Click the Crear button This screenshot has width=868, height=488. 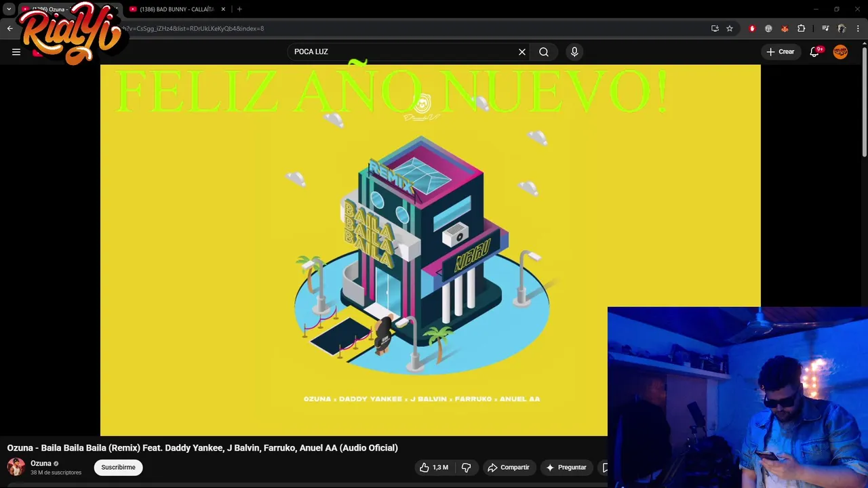coord(781,52)
